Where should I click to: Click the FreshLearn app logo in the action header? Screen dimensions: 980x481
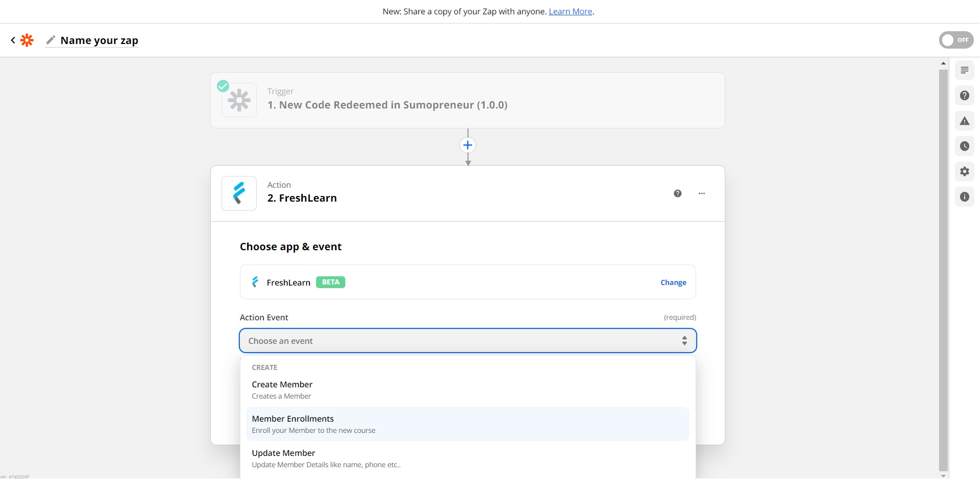pyautogui.click(x=239, y=193)
